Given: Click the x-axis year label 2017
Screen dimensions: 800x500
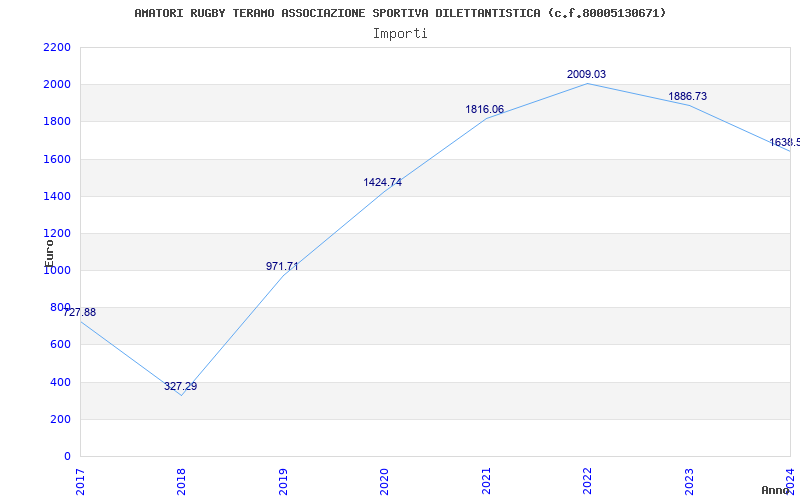Looking at the screenshot, I should pos(80,482).
